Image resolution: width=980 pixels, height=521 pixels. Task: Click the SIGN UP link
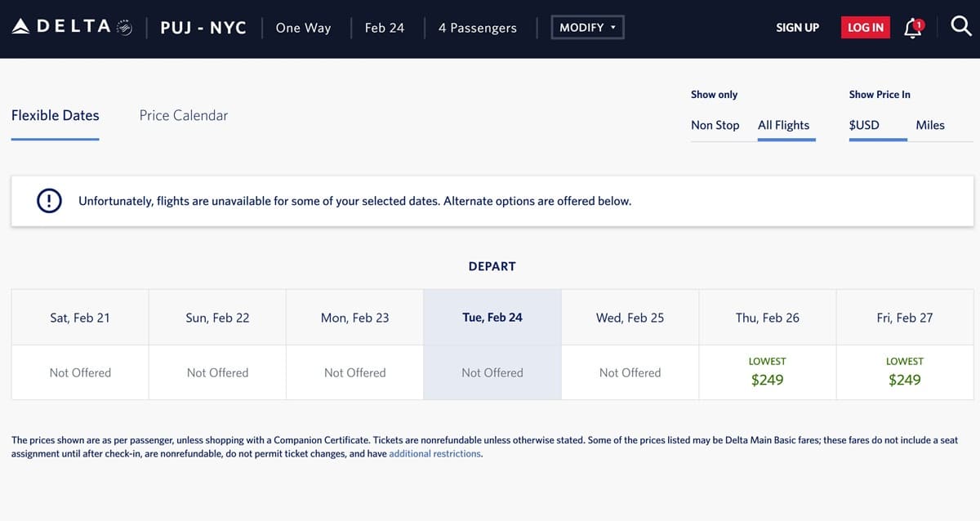tap(797, 27)
